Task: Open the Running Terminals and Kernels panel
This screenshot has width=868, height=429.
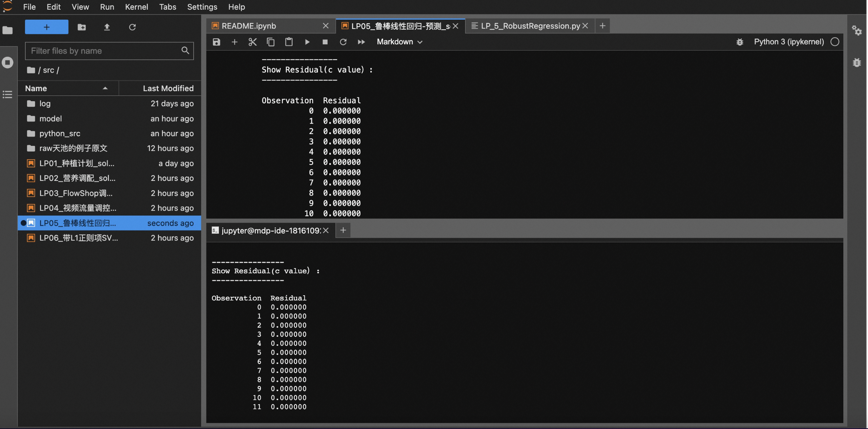Action: tap(8, 62)
